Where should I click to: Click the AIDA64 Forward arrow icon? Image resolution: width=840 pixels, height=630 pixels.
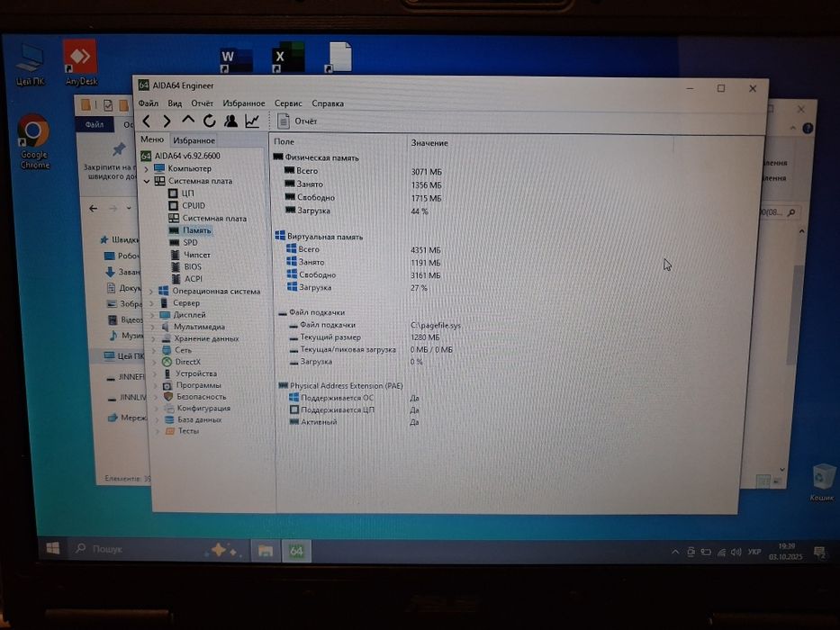coord(167,121)
